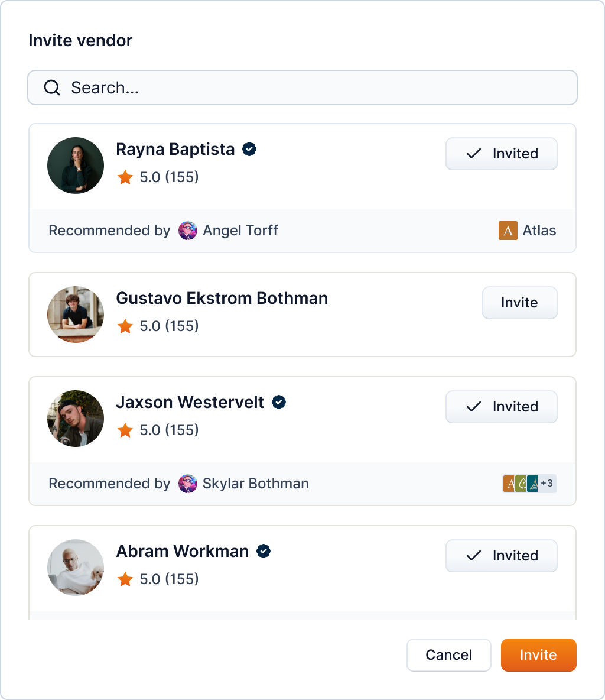Image resolution: width=605 pixels, height=700 pixels.
Task: Uninvite Abram Workman via Invited button
Action: pos(501,556)
